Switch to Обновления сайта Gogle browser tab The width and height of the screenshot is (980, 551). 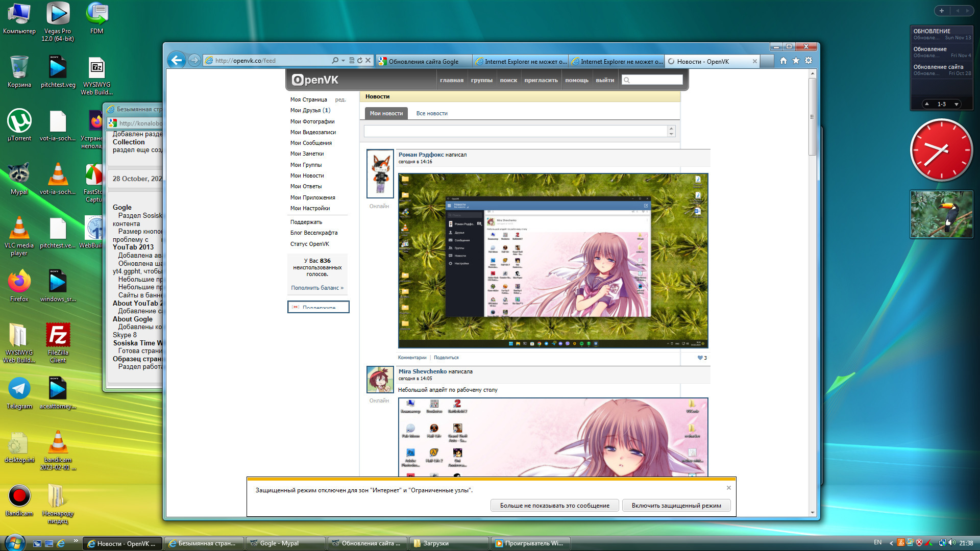tap(424, 62)
